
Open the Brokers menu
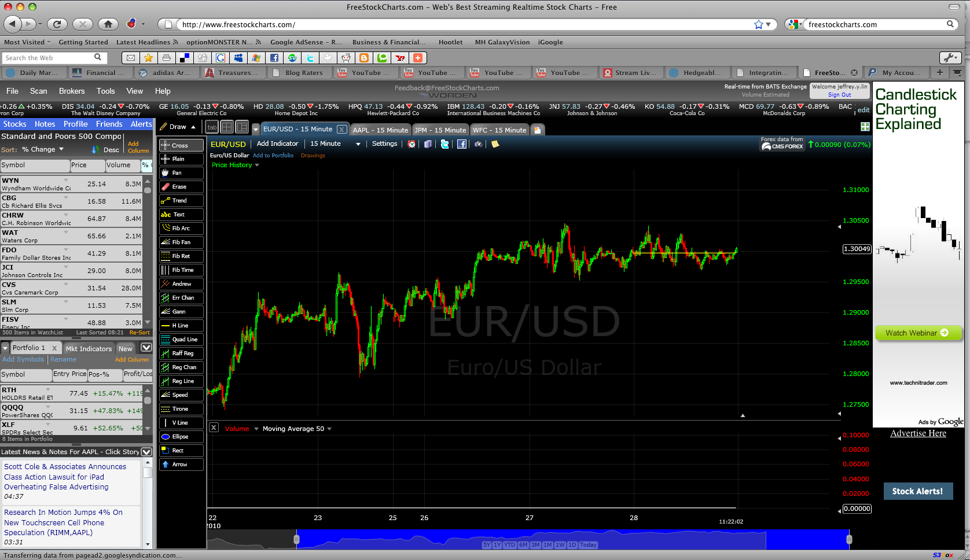coord(72,91)
